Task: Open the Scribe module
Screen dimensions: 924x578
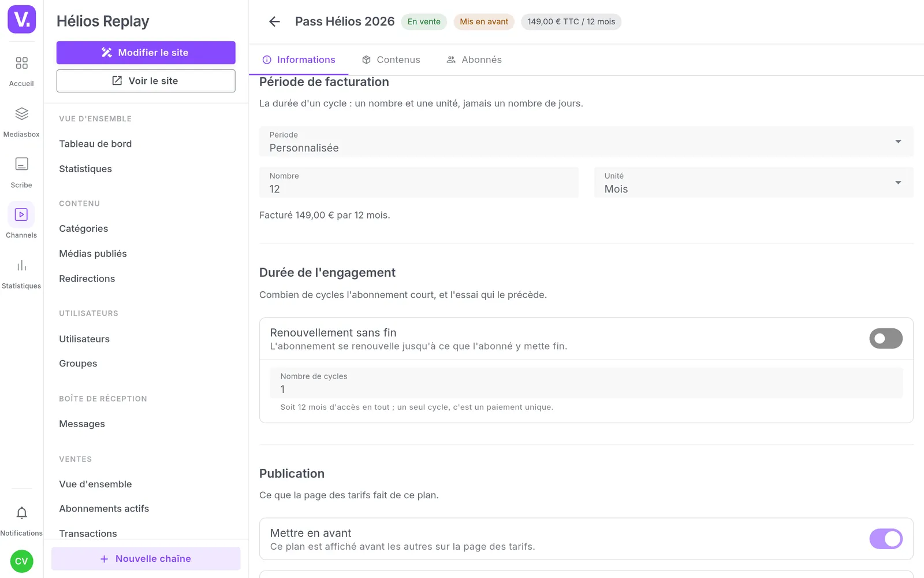Action: click(21, 173)
